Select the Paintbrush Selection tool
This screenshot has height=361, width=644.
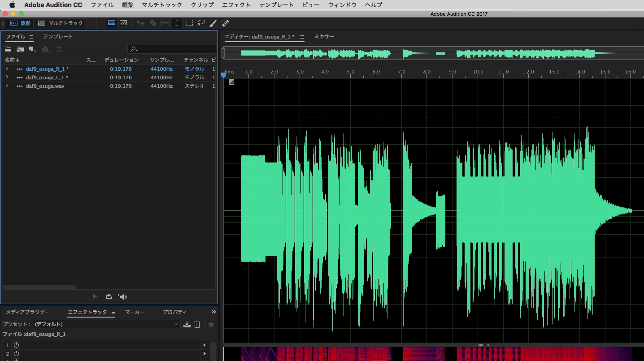[x=213, y=23]
